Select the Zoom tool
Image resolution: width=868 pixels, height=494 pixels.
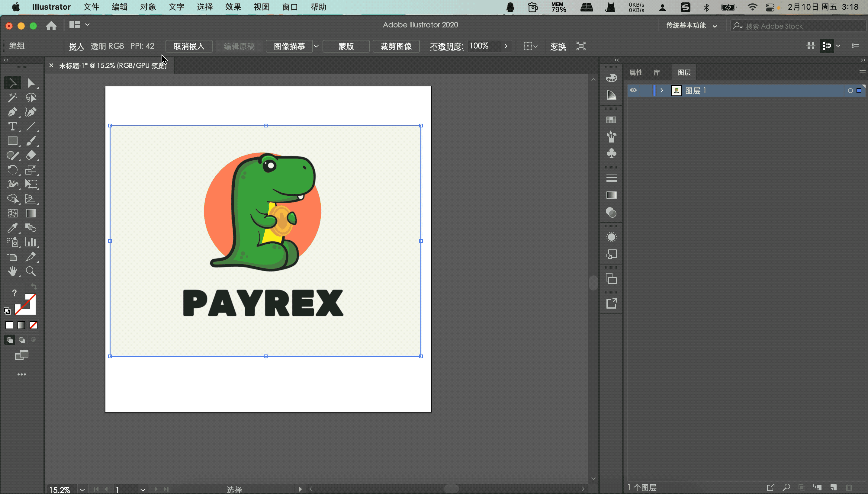click(x=31, y=271)
